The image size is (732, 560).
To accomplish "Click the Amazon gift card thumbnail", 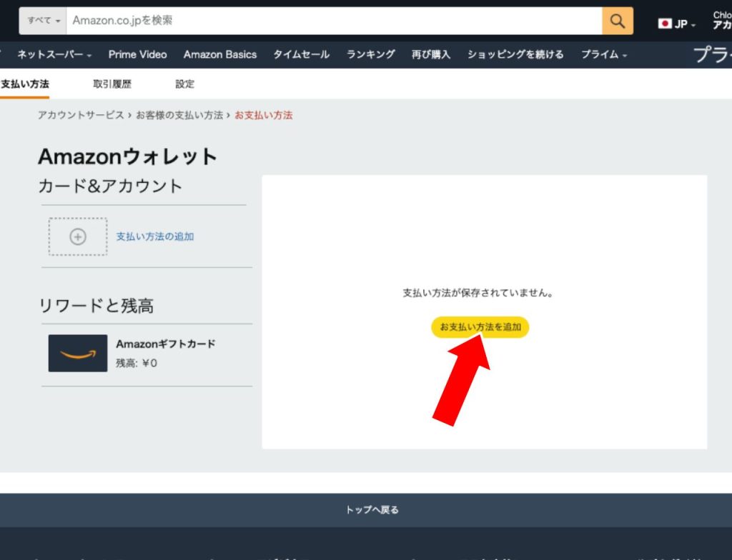I will [x=78, y=353].
